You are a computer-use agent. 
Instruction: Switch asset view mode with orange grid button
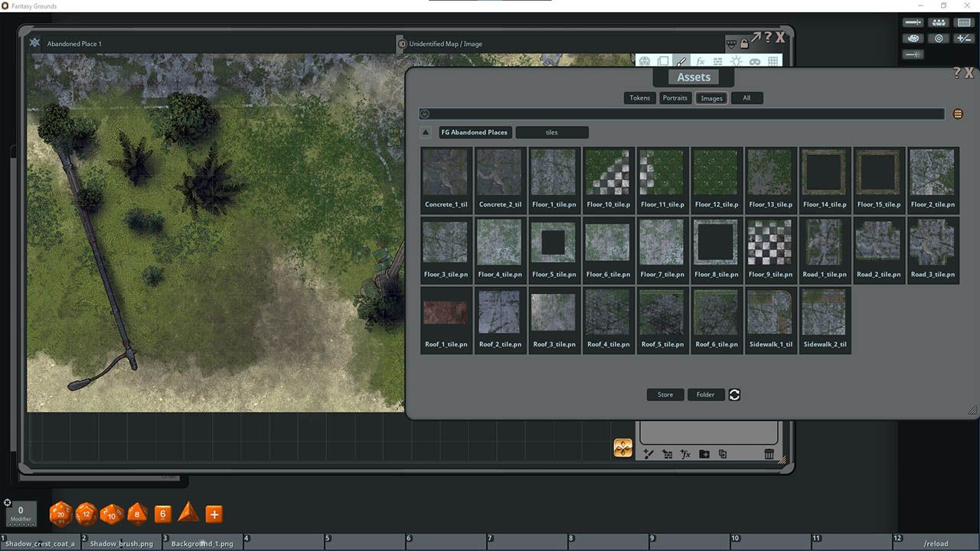[x=958, y=114]
